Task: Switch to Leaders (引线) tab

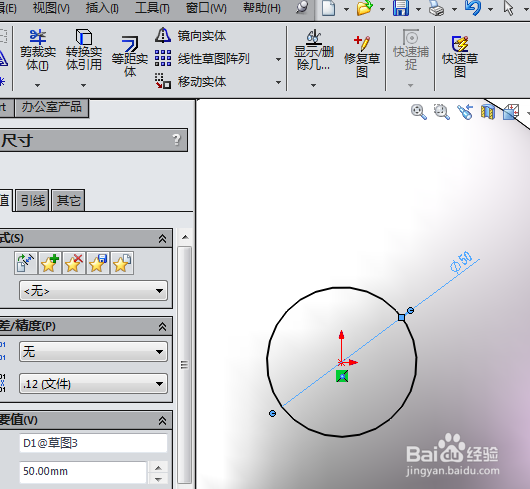Action: pyautogui.click(x=33, y=201)
